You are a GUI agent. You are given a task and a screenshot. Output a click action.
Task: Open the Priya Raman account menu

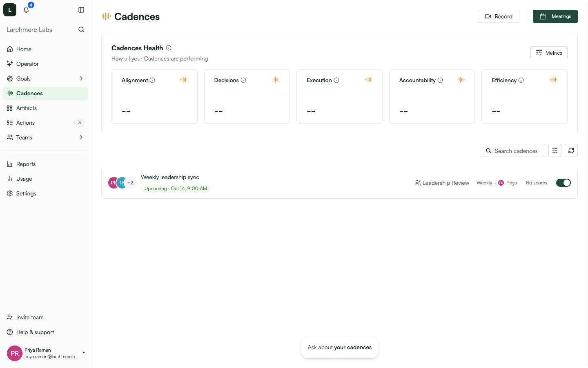pos(45,353)
